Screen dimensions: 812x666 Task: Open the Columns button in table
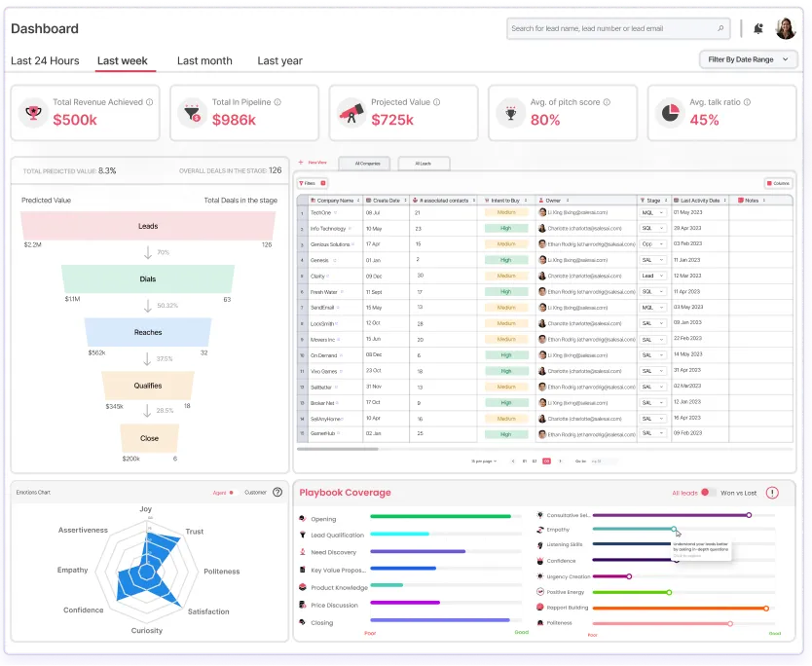(x=778, y=183)
